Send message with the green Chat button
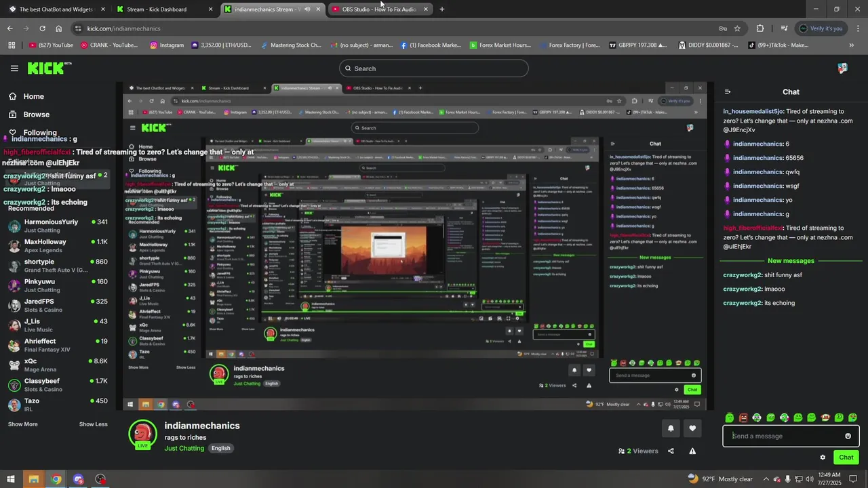 (x=846, y=457)
